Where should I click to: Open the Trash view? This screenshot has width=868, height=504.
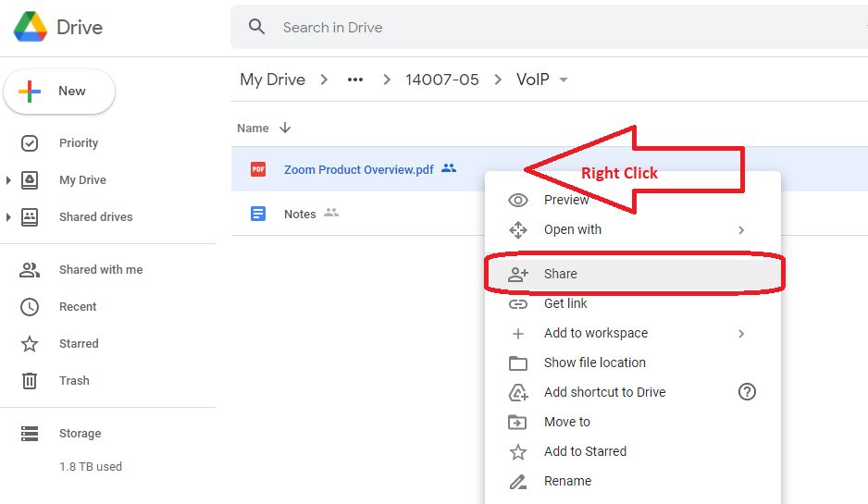click(74, 381)
